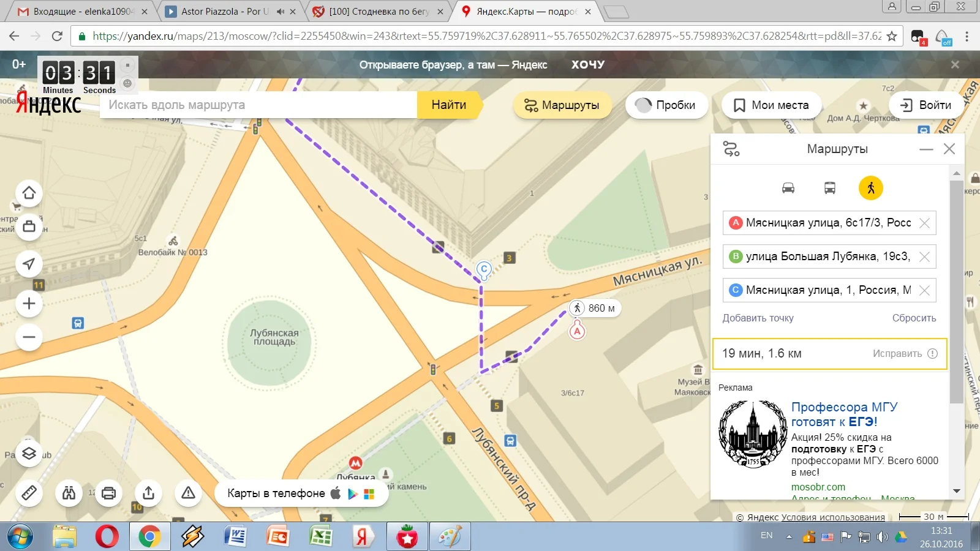Click the route point A marker on the map

coord(577,331)
